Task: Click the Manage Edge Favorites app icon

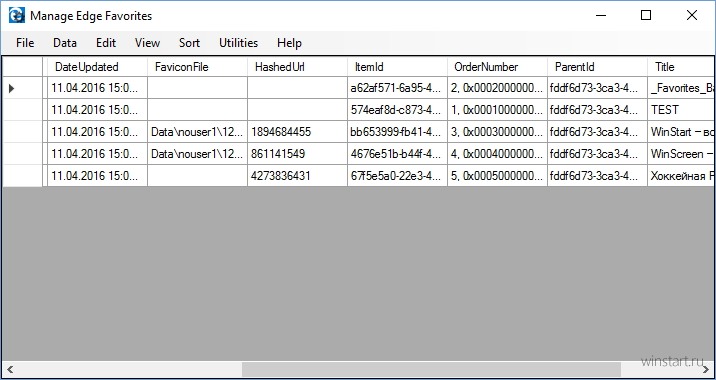Action: (x=17, y=16)
